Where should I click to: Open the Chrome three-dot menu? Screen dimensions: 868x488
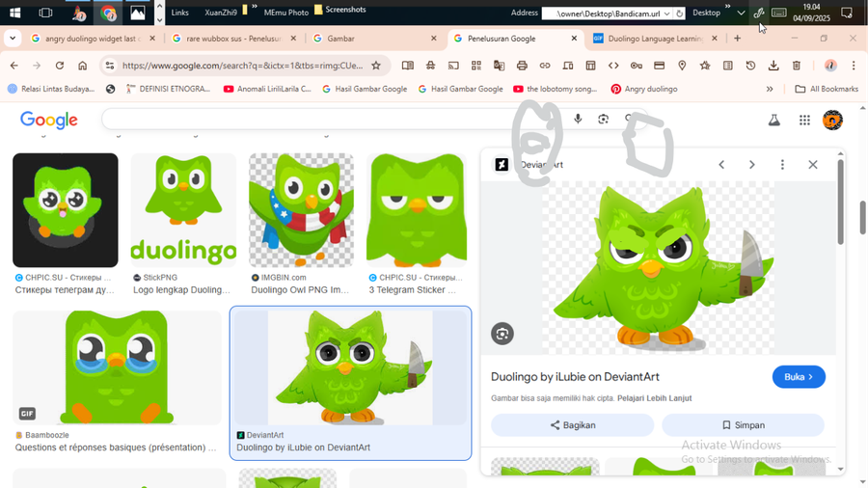coord(854,66)
